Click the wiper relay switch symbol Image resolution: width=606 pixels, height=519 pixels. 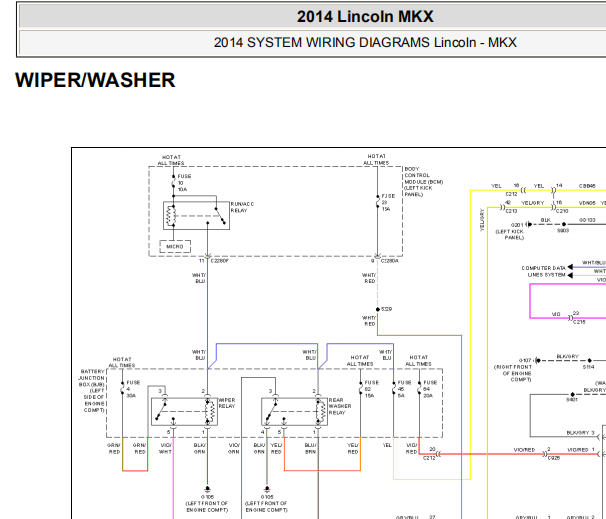(162, 410)
